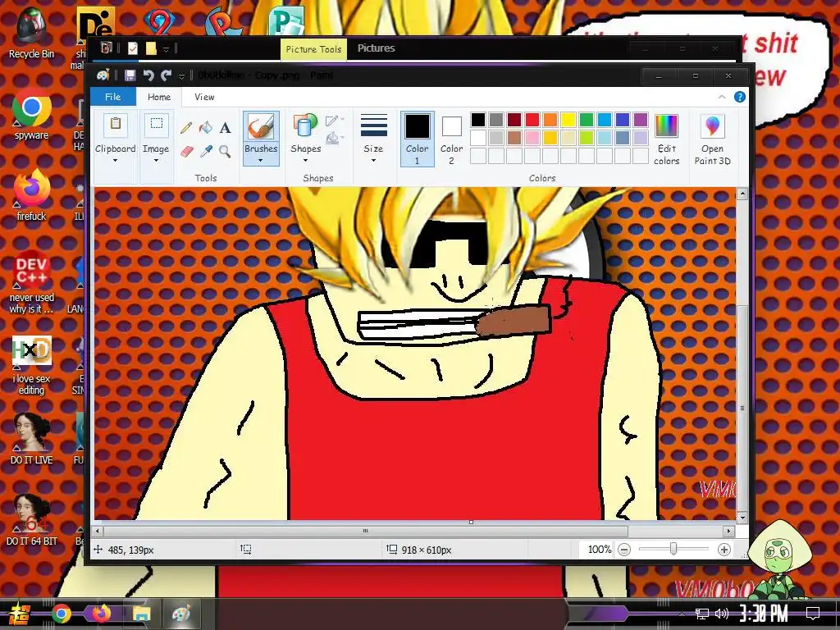Open the File menu in Paint
The image size is (840, 630).
[x=113, y=97]
